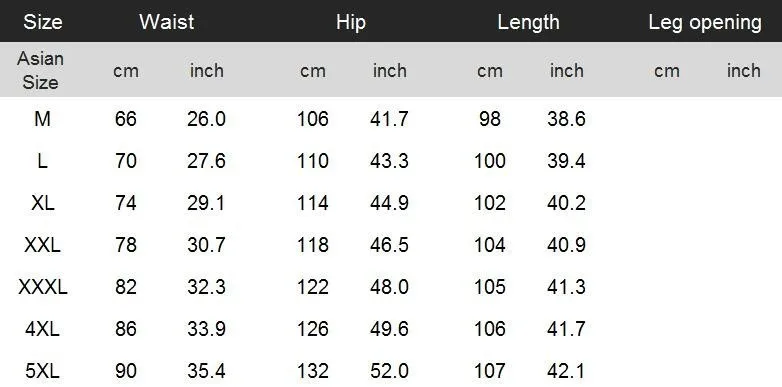Select hip value 43.3 inch

(390, 161)
